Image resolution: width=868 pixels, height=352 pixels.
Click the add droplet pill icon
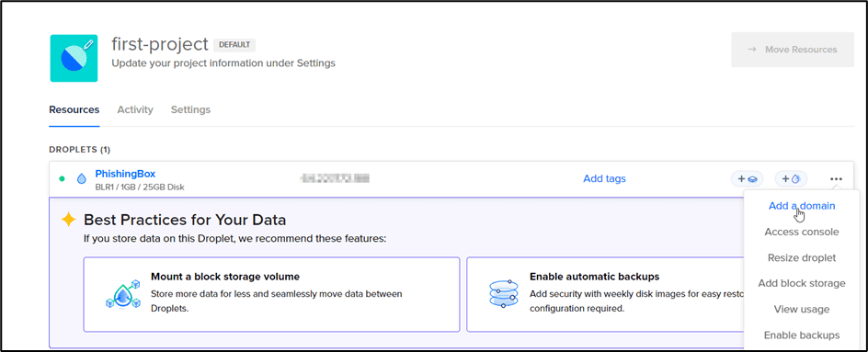[x=791, y=179]
